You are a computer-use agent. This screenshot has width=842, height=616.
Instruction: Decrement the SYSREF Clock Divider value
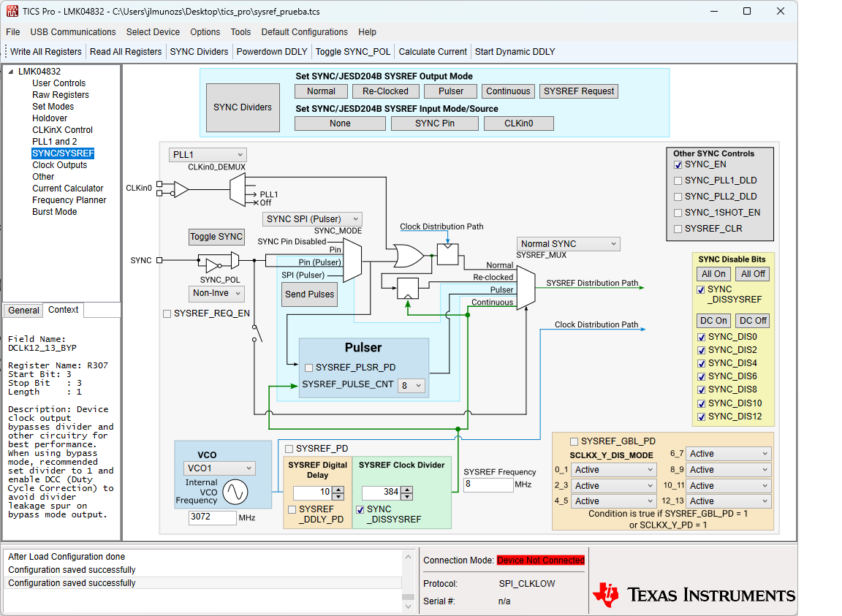(407, 496)
